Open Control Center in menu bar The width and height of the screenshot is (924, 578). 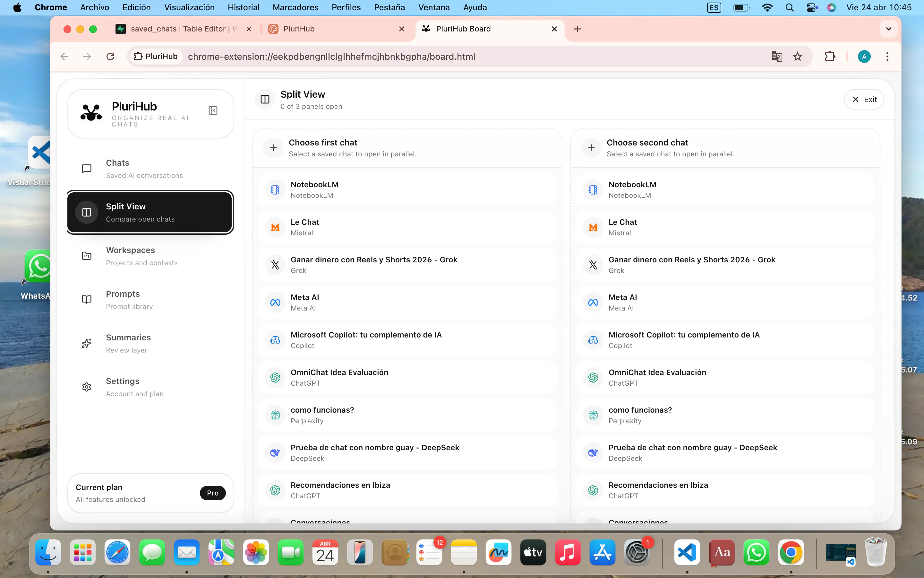coord(812,7)
